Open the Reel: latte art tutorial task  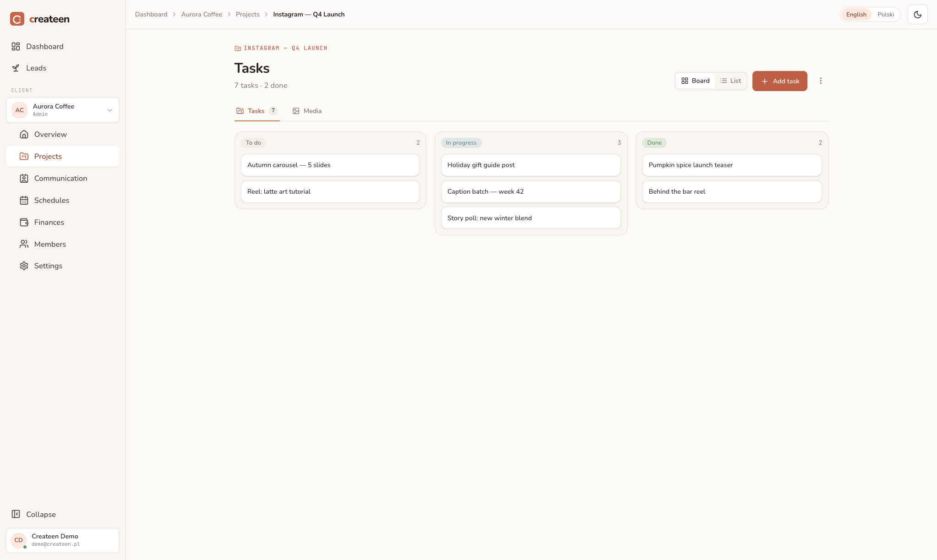(x=330, y=191)
